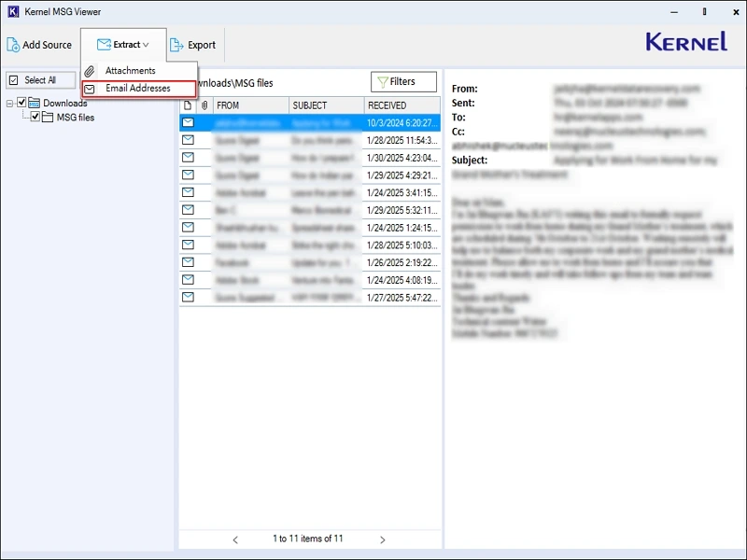Click the Kernel logo in the top-right corner
Viewport: 747px width, 560px height.
pyautogui.click(x=684, y=41)
